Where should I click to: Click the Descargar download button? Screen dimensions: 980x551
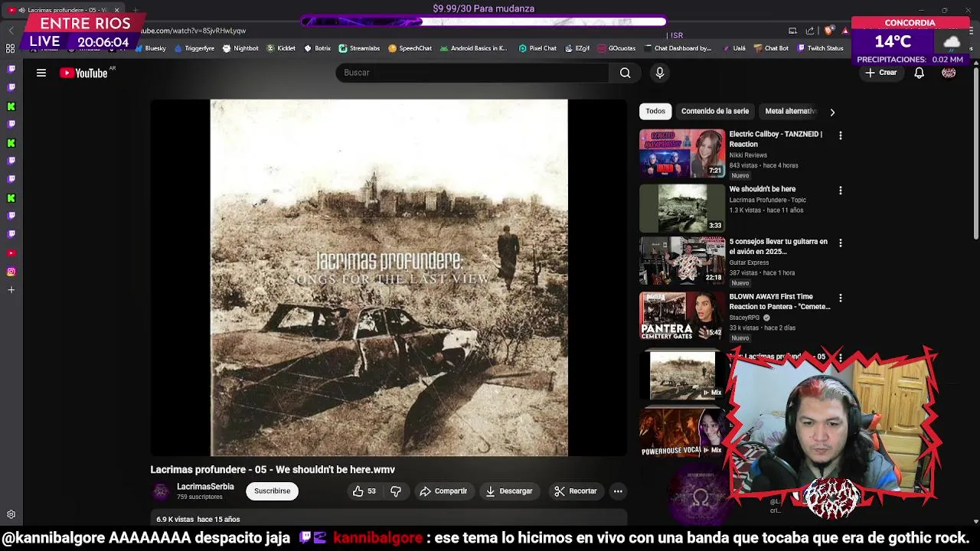tap(509, 491)
